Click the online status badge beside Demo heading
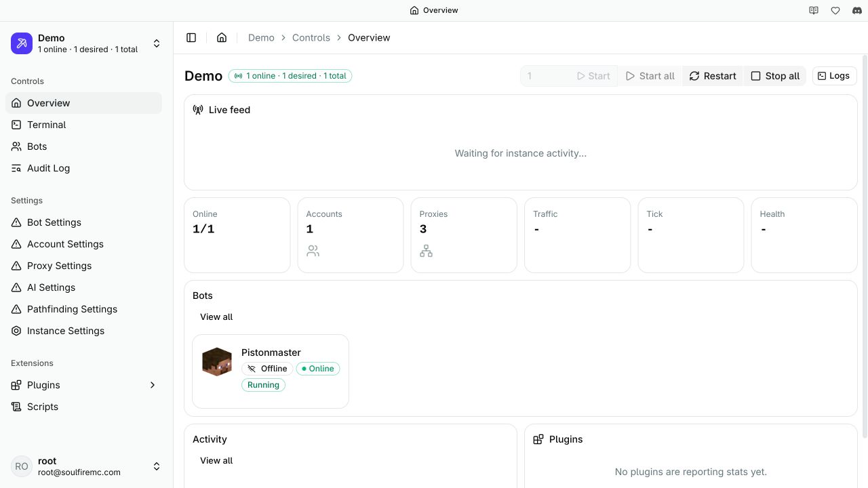Screen dimensions: 868x488 pos(290,76)
